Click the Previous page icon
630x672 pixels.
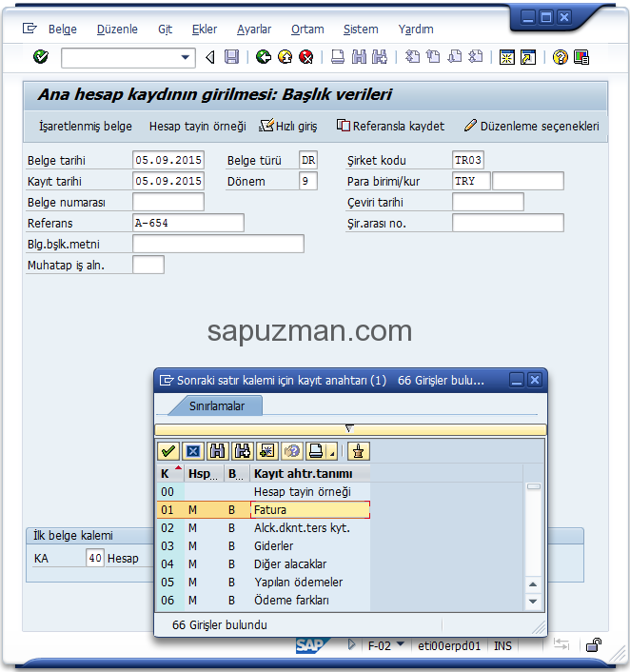[x=433, y=57]
